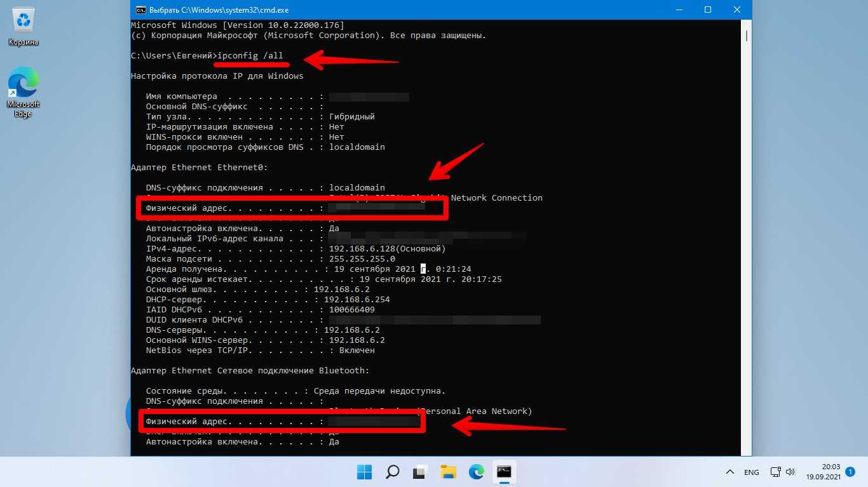
Task: Click the Bluetooth adapter heading line
Action: [250, 371]
